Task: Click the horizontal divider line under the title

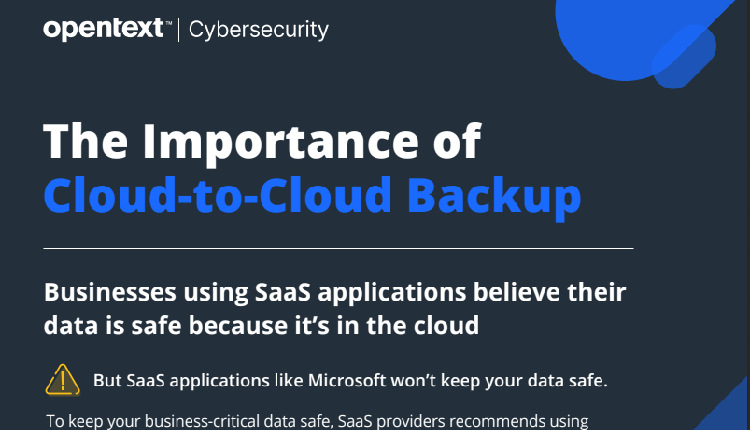Action: (338, 247)
